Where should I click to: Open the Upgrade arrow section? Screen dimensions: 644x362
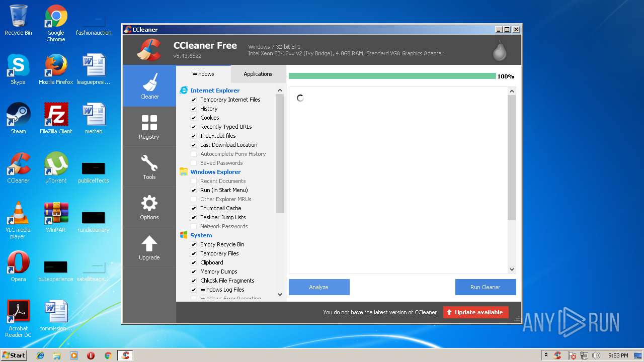click(x=149, y=247)
